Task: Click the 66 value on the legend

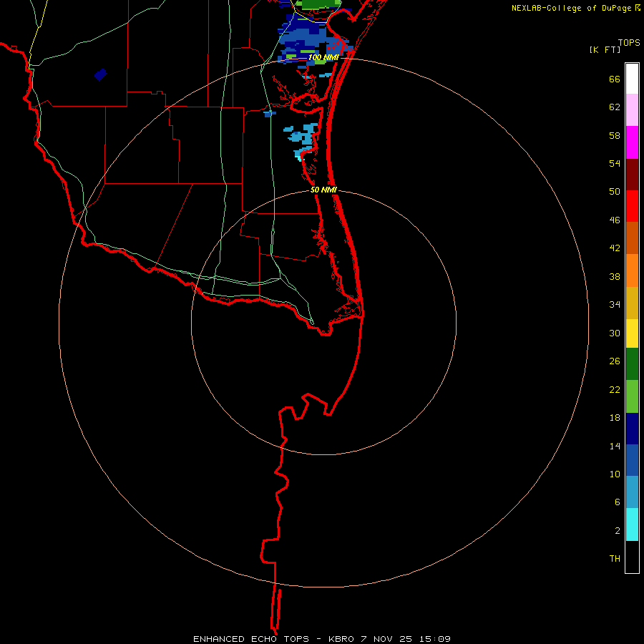Action: pyautogui.click(x=615, y=79)
